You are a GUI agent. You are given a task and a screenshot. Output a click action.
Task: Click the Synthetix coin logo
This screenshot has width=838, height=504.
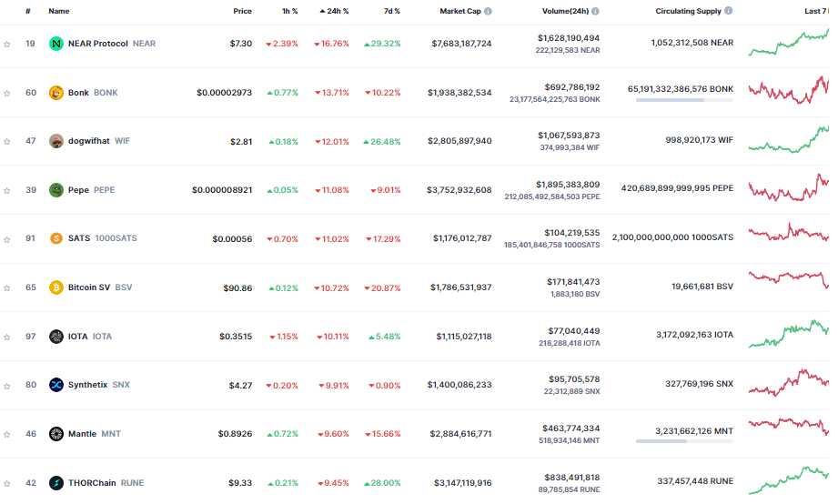click(56, 385)
